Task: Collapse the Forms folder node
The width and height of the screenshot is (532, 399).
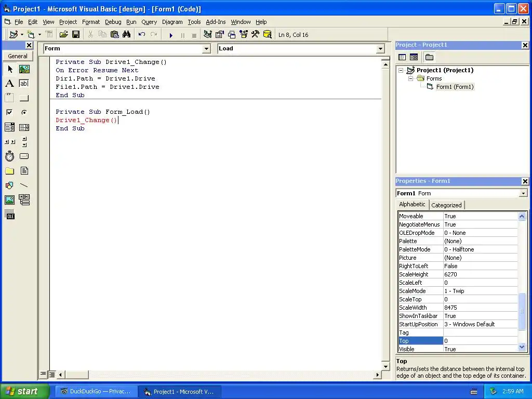Action: (x=410, y=78)
